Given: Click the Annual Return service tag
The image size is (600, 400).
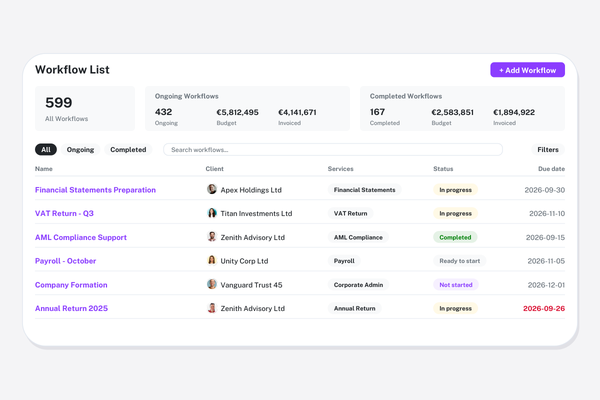Looking at the screenshot, I should [x=354, y=309].
